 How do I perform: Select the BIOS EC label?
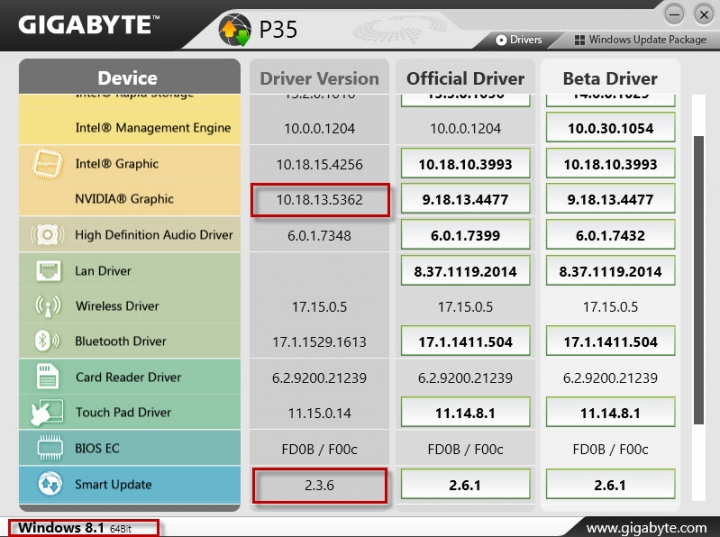(97, 448)
